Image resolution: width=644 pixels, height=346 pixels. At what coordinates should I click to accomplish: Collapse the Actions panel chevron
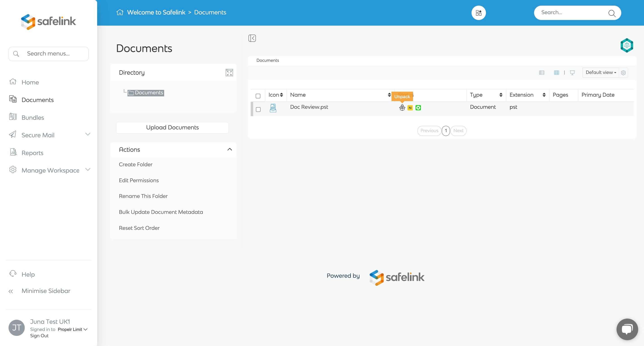230,149
